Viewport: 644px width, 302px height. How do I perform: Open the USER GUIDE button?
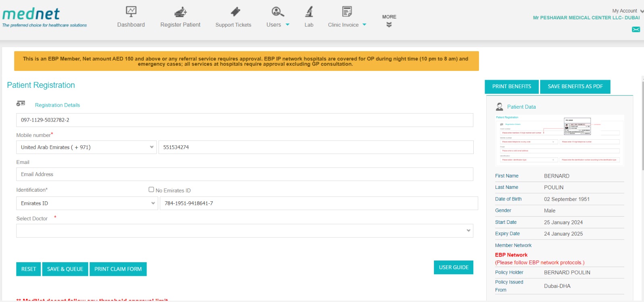point(454,267)
